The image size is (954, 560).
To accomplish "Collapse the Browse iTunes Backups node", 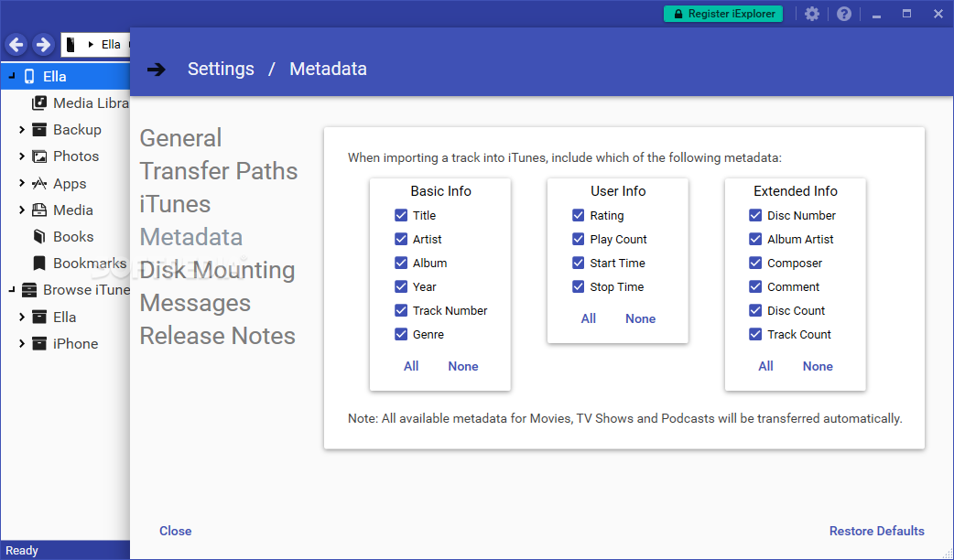I will pos(12,290).
